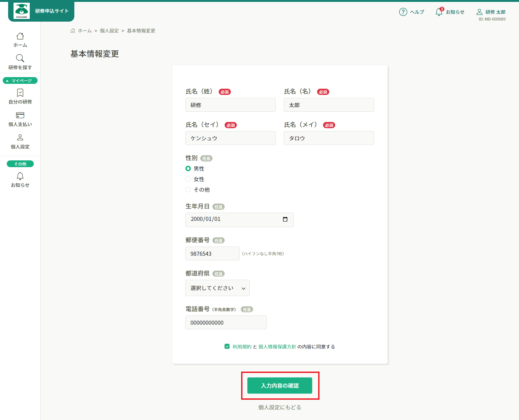
Task: Click the 電話番号 input field
Action: (x=226, y=322)
